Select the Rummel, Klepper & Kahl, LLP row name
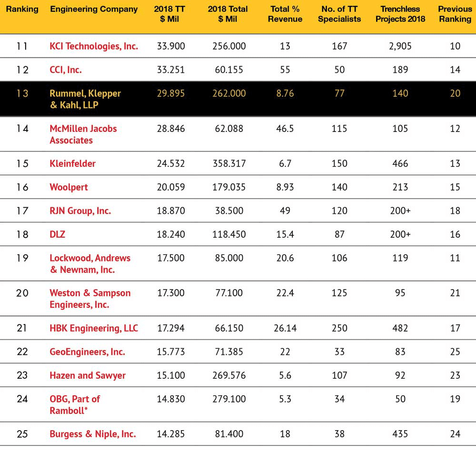Image resolution: width=476 pixels, height=453 pixels. [85, 99]
